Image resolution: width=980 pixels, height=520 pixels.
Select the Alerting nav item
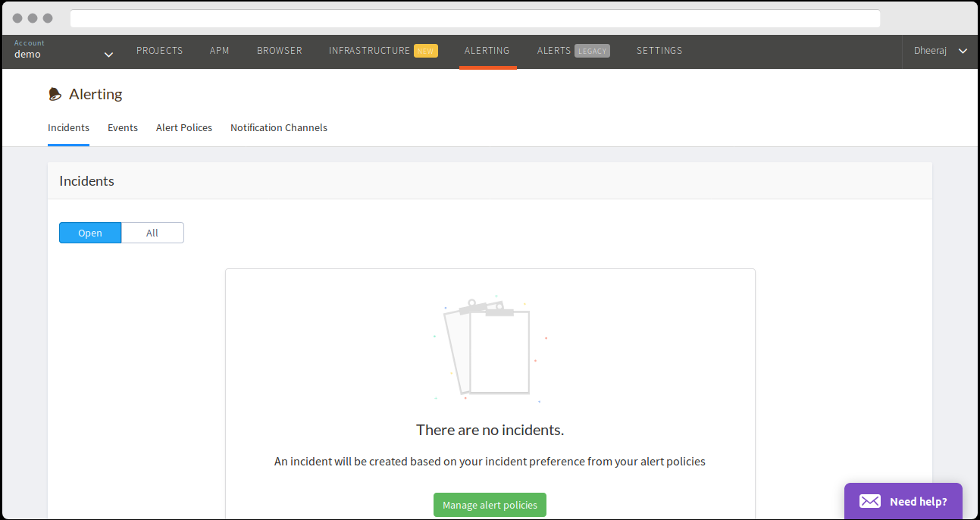pyautogui.click(x=487, y=51)
